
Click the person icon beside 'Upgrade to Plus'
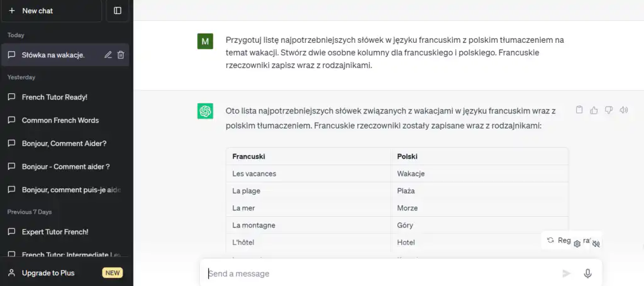click(12, 273)
